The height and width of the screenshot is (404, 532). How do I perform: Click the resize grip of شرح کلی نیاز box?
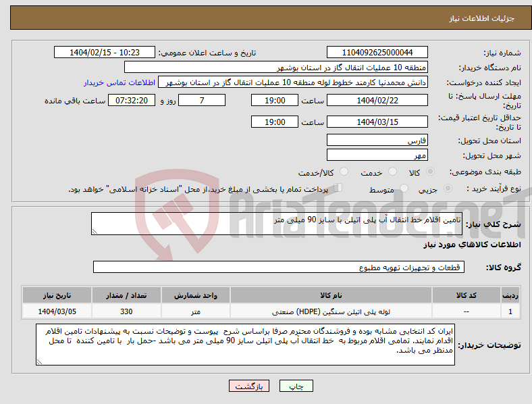pyautogui.click(x=95, y=232)
